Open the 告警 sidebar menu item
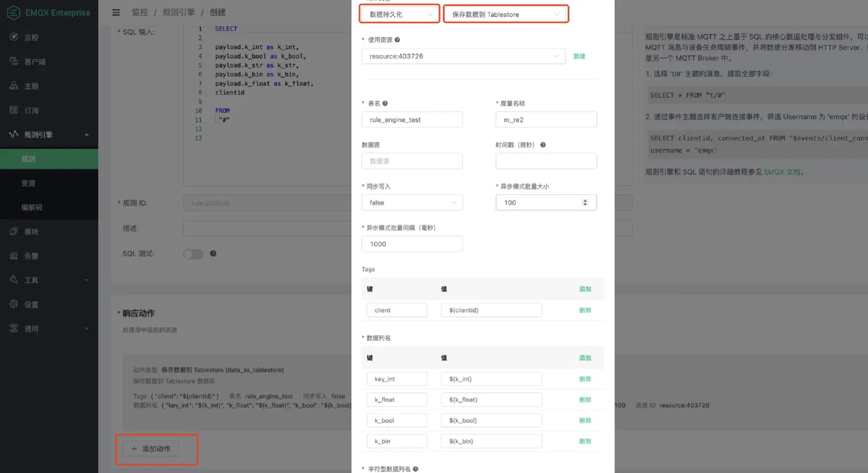868x473 pixels. coord(49,256)
